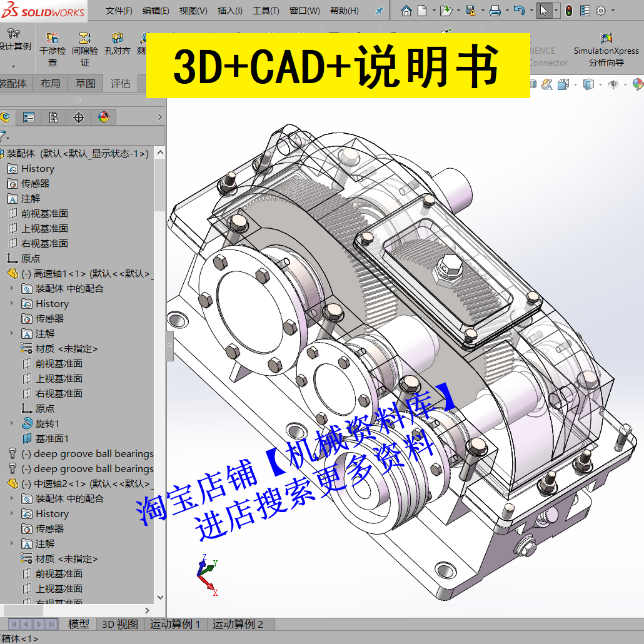Switch to the 评估 ribbon tab

pyautogui.click(x=119, y=84)
